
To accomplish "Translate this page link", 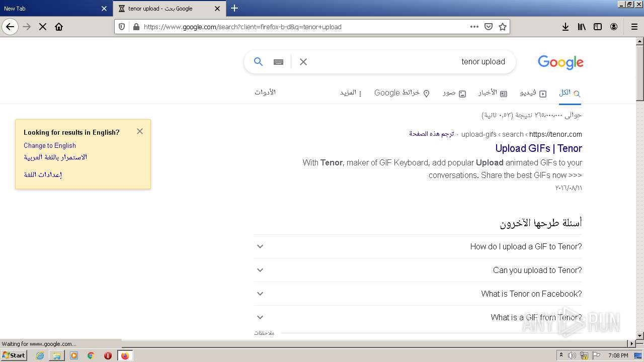I will click(431, 134).
